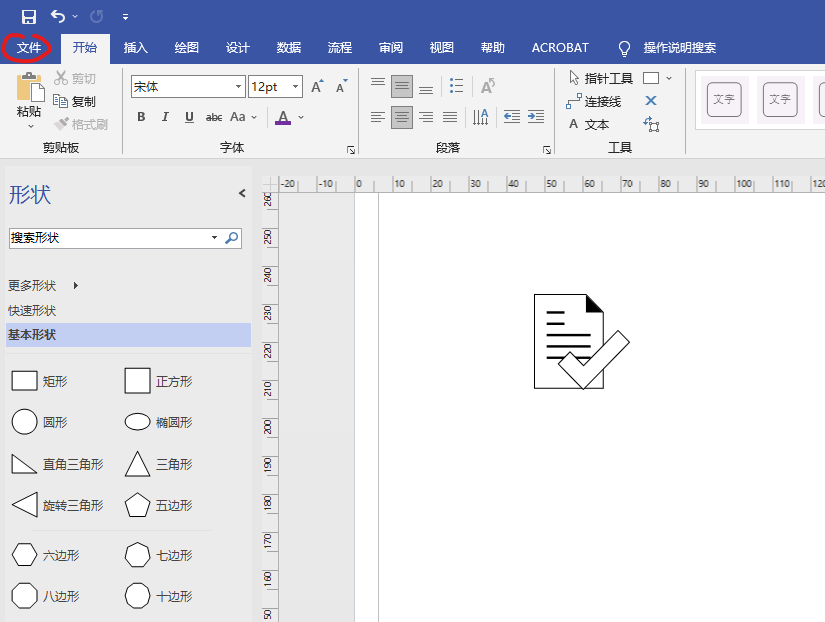Screen dimensions: 825x622
Task: Toggle italic formatting
Action: pyautogui.click(x=165, y=117)
